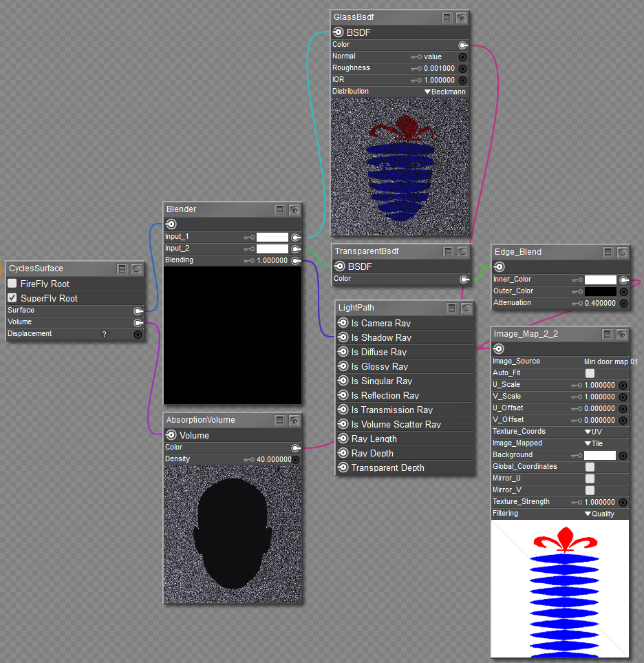Image resolution: width=644 pixels, height=663 pixels.
Task: Click the Image_Source file name
Action: tap(610, 361)
